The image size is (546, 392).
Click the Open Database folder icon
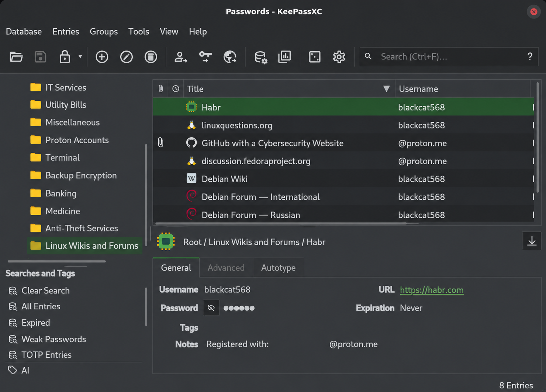tap(16, 57)
